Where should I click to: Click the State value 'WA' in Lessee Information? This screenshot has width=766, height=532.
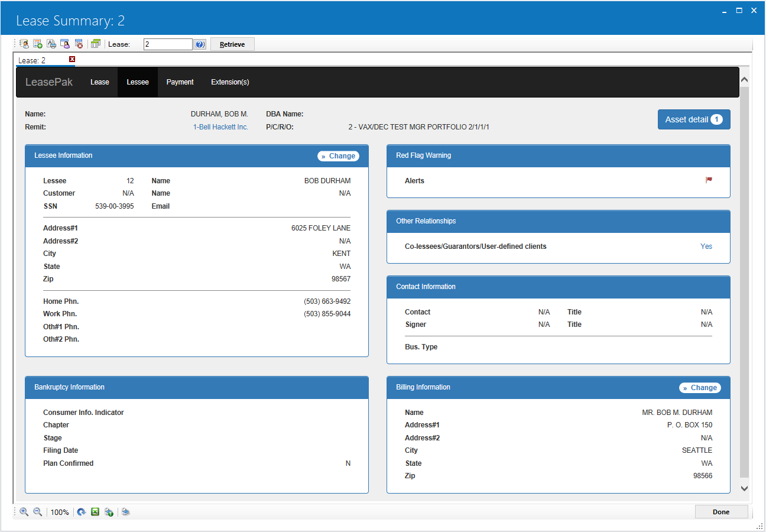click(345, 267)
